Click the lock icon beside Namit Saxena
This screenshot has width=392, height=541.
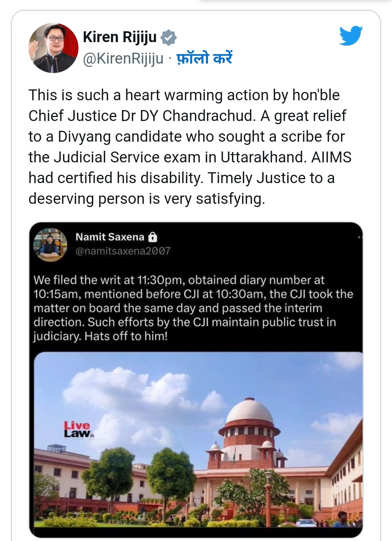153,237
